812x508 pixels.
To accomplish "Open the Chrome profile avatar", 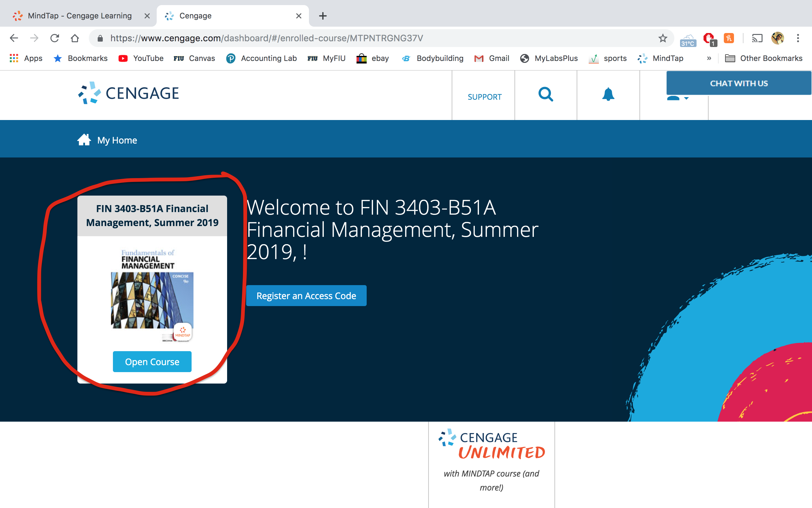I will (777, 38).
